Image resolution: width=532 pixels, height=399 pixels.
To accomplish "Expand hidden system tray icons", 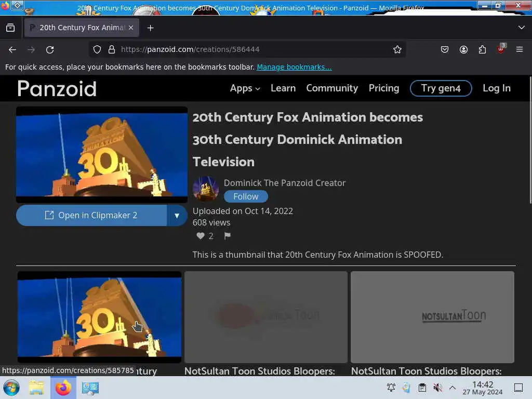I will [453, 388].
